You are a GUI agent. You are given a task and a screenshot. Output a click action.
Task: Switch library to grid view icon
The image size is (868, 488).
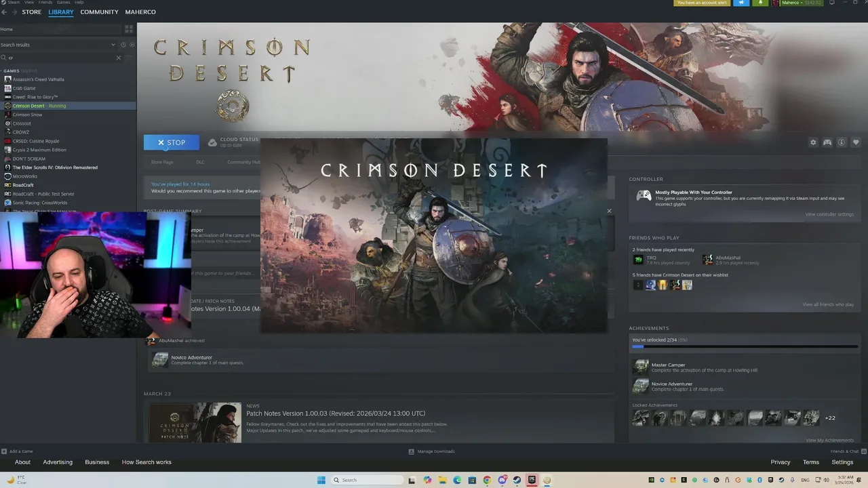point(129,29)
